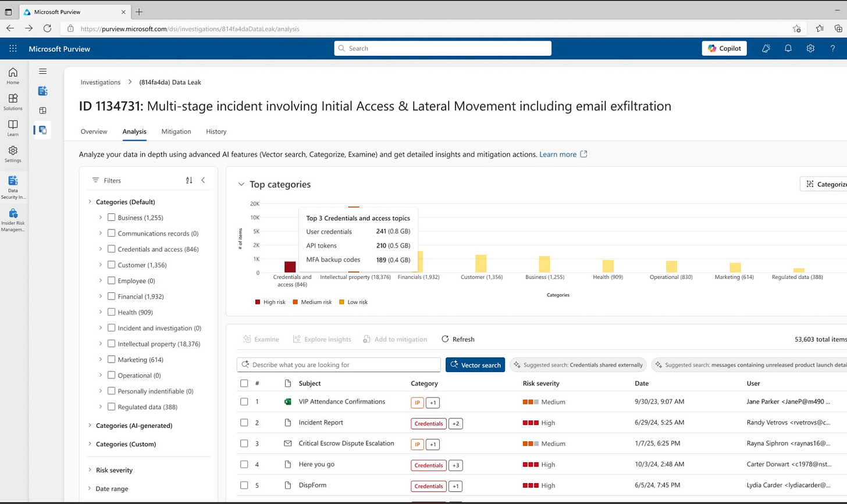Image resolution: width=847 pixels, height=504 pixels.
Task: Open Solutions in left rail
Action: coord(13,102)
